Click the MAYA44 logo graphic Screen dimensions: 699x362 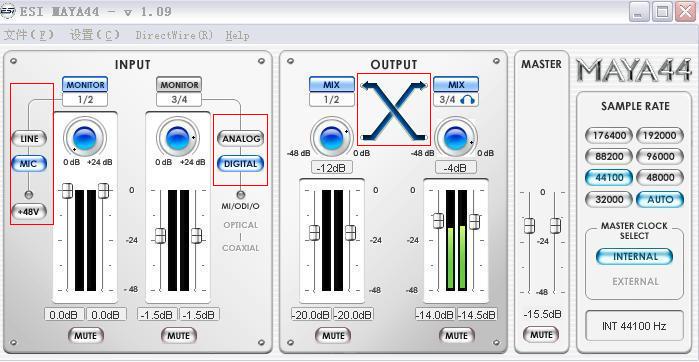pyautogui.click(x=634, y=71)
